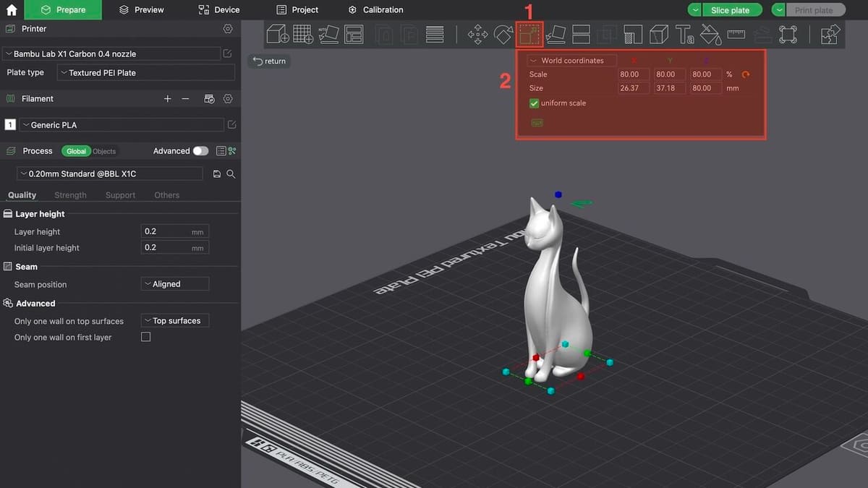Toggle the Advanced process settings switch
Viewport: 868px width, 488px height.
click(200, 151)
